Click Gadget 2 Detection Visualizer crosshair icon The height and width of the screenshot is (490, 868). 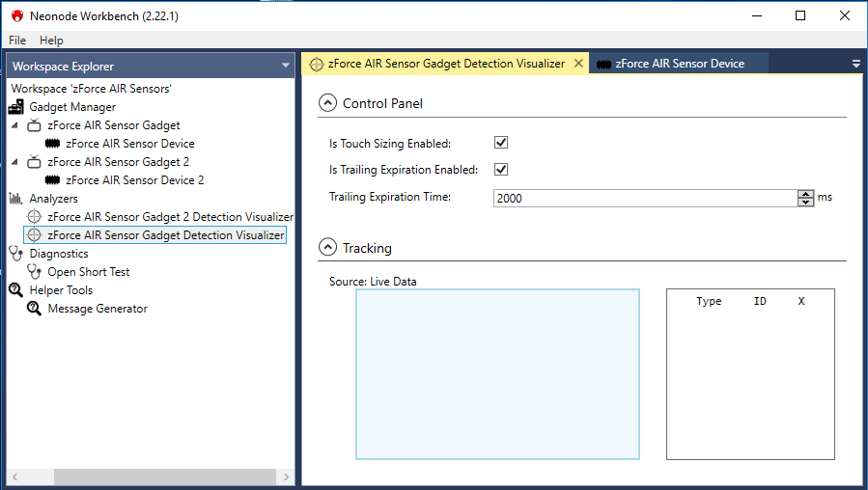coord(34,217)
